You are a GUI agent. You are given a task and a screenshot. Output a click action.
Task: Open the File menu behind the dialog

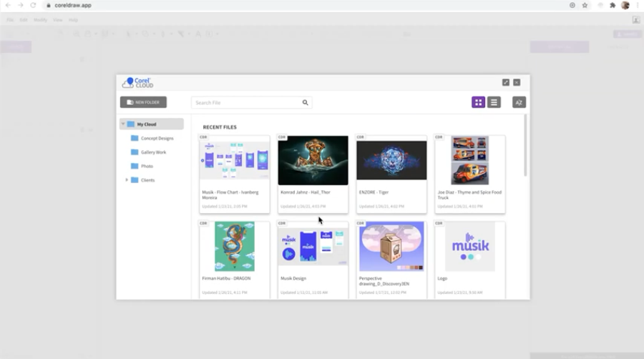(10, 20)
